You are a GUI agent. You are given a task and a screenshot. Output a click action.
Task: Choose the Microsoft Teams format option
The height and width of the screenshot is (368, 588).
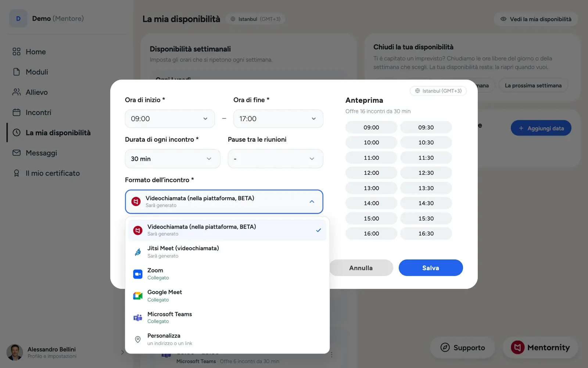tap(227, 318)
